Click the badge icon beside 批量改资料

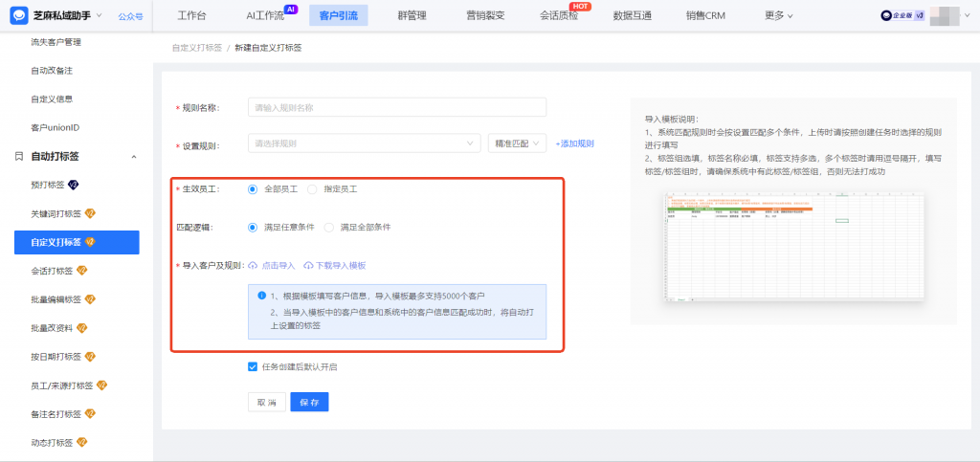[x=81, y=328]
